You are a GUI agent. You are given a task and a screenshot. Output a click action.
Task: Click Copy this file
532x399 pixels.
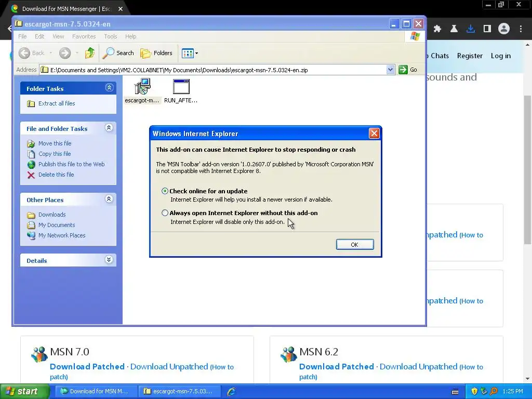55,154
